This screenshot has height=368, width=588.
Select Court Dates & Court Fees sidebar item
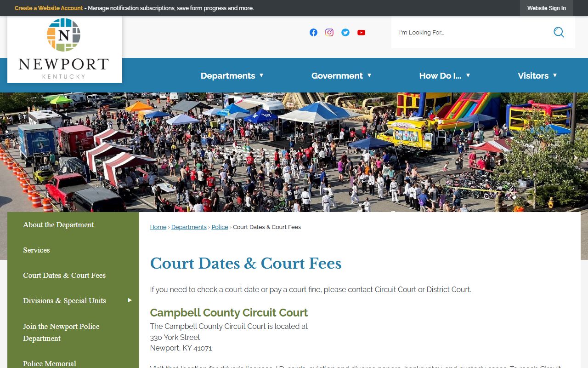point(64,276)
